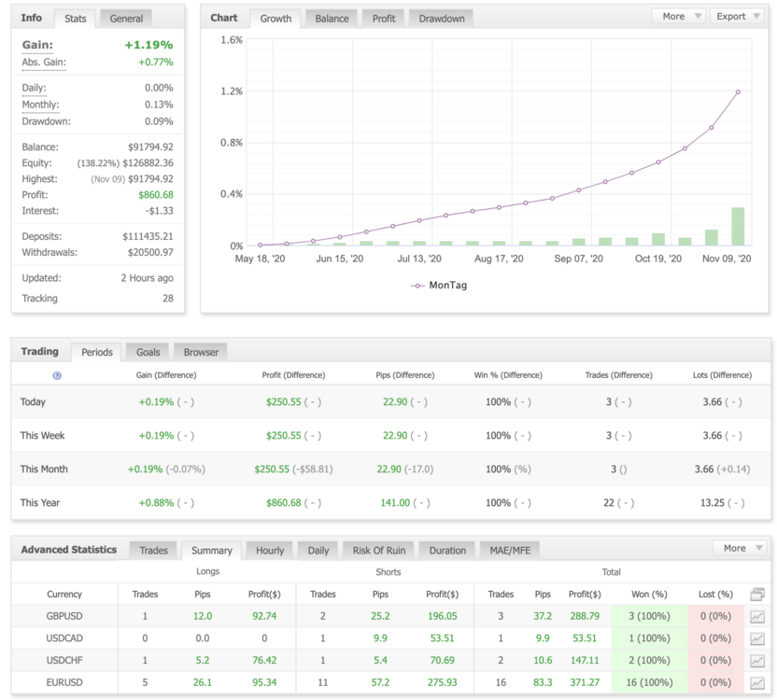Click the 371.27 total profit cell
This screenshot has width=777, height=700.
(585, 682)
